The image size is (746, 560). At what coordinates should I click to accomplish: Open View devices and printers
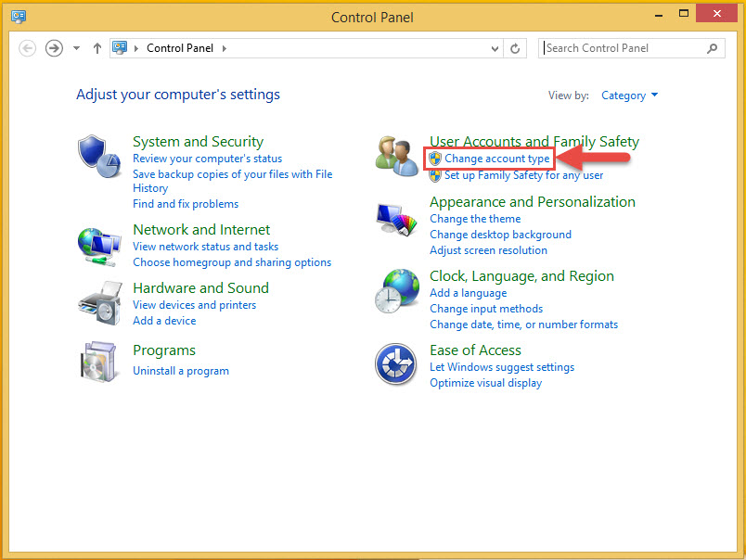tap(194, 305)
